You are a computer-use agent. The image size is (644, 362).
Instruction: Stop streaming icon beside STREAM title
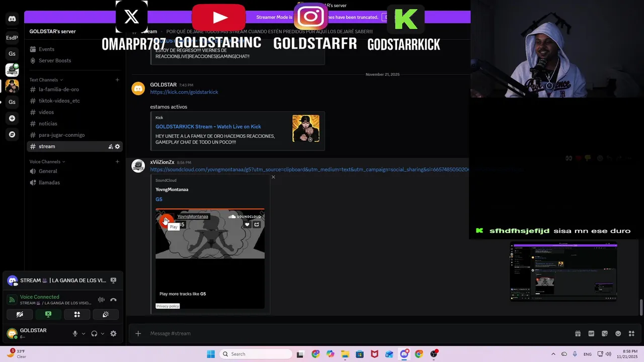tap(113, 281)
